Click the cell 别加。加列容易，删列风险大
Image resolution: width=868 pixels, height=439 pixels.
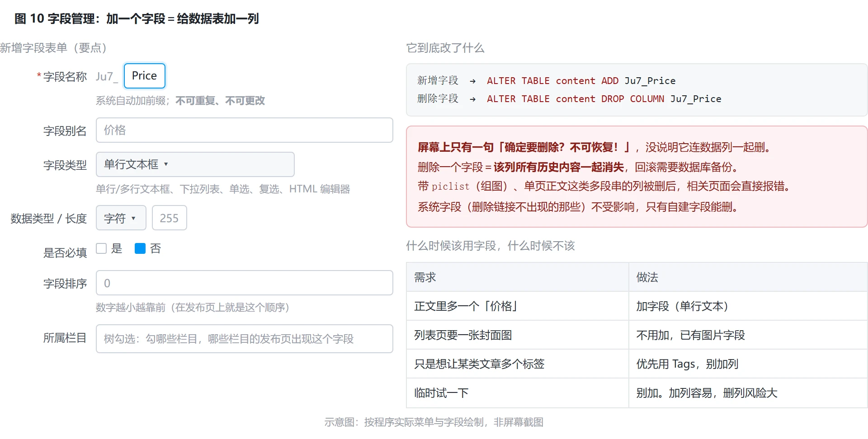748,393
